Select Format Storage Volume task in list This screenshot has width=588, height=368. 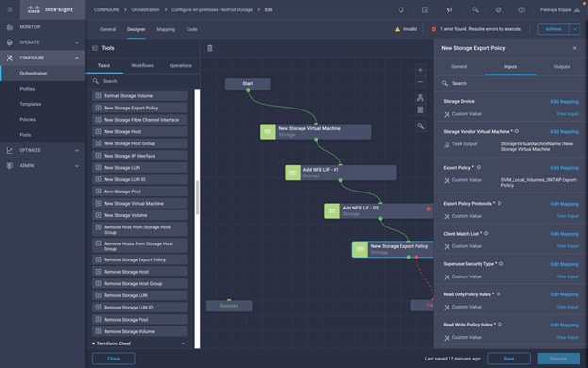pos(139,95)
